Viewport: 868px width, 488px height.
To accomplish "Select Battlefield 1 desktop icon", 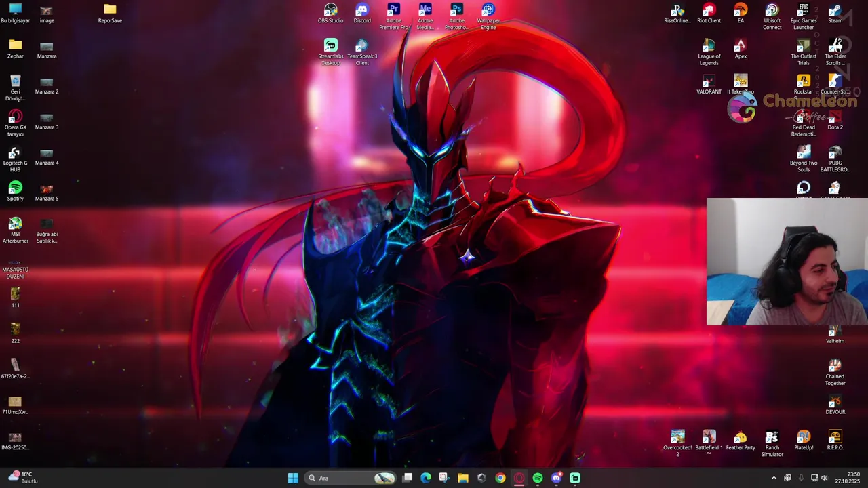I will [x=709, y=443].
